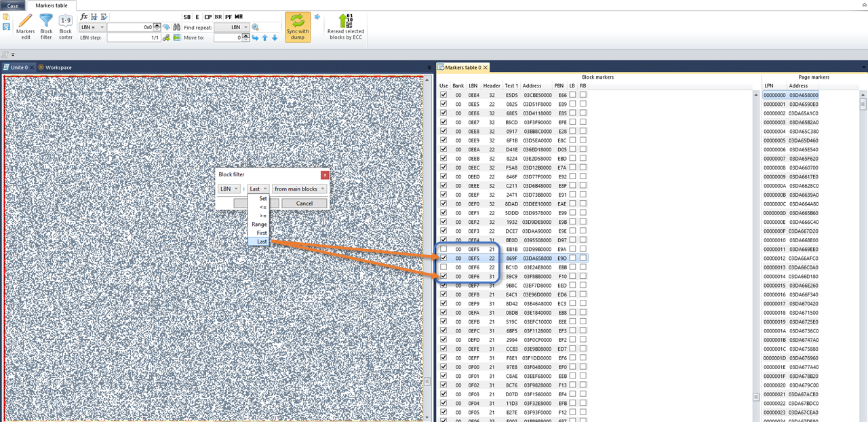Viewport: 868px width, 424px height.
Task: Toggle Sync with dump
Action: pos(298,27)
